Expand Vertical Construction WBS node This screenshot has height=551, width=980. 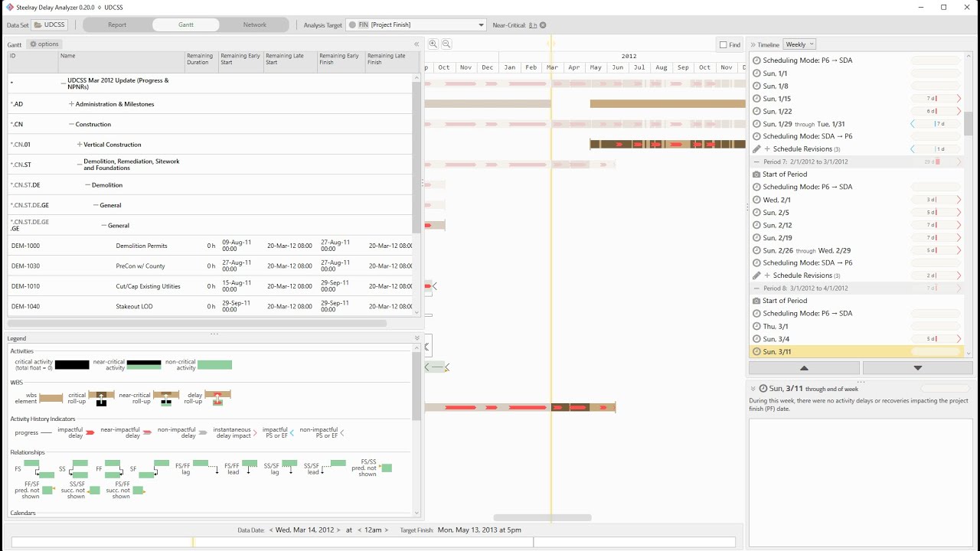(x=80, y=145)
